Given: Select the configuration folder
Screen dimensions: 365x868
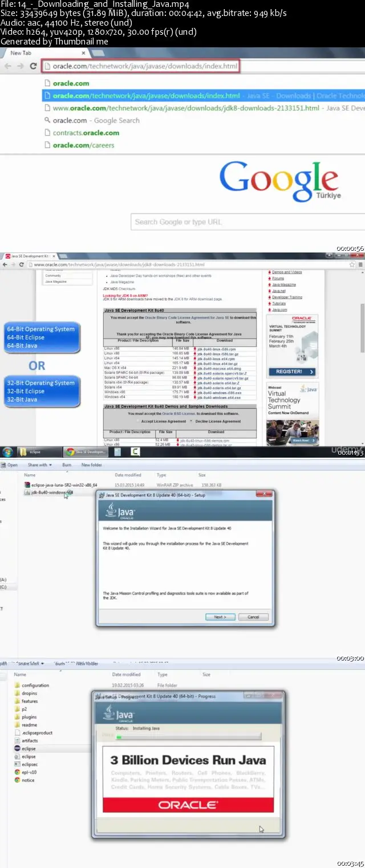Looking at the screenshot, I should [32, 686].
